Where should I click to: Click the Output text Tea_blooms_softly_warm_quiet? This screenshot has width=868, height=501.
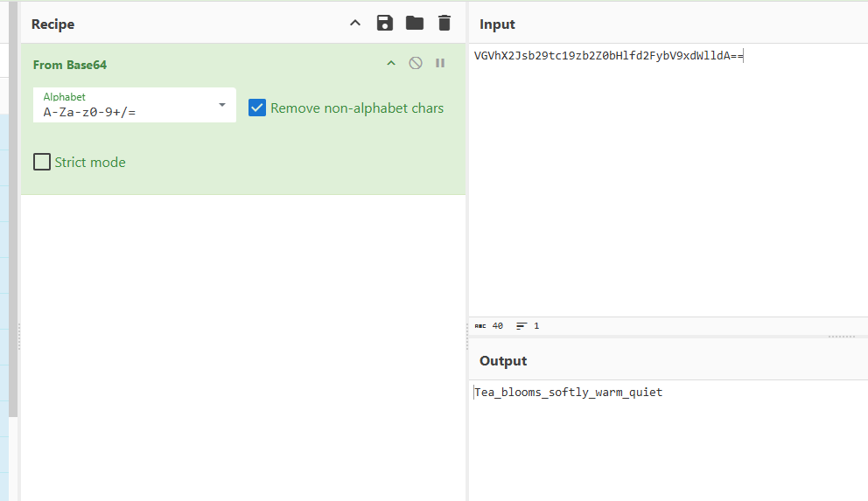[x=569, y=392]
